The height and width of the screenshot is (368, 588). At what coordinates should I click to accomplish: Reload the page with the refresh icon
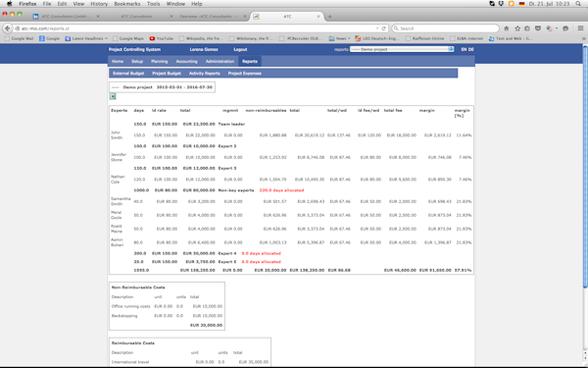click(x=383, y=28)
